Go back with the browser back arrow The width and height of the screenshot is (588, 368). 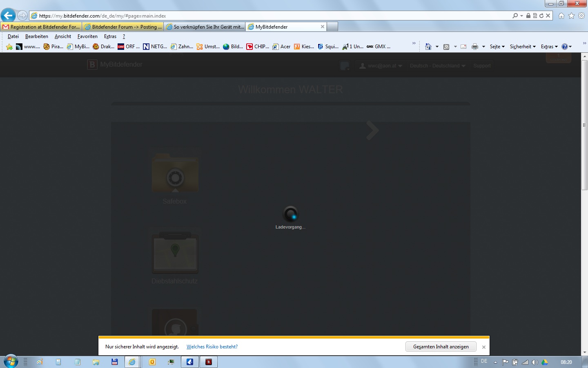point(8,16)
